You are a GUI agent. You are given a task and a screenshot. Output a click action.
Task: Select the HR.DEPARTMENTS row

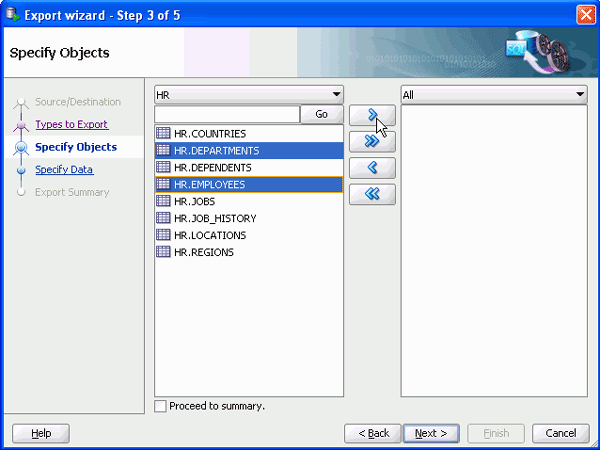coord(249,150)
